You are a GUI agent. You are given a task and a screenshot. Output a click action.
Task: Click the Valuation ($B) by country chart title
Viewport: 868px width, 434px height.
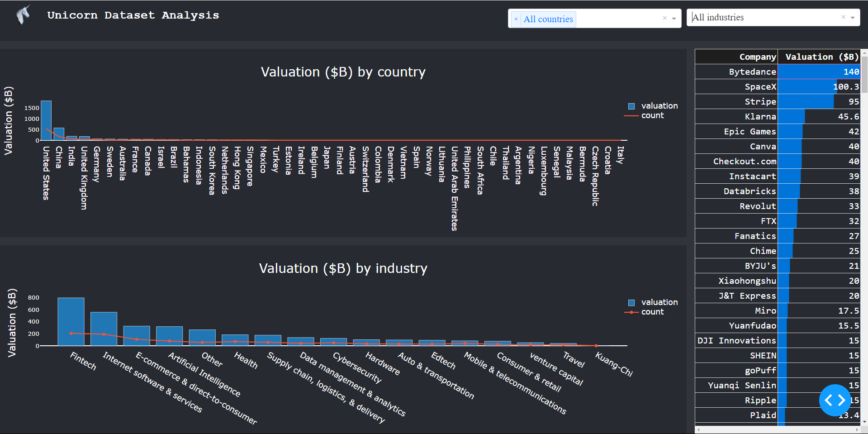pyautogui.click(x=343, y=72)
